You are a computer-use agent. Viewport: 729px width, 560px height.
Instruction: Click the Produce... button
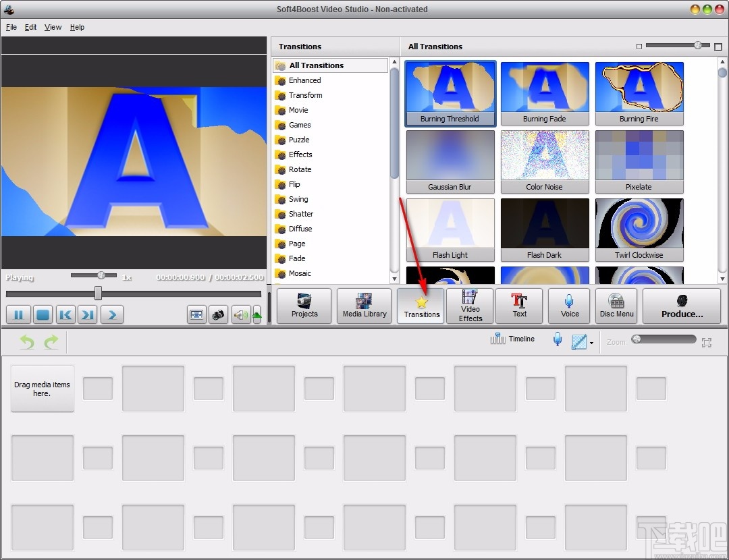tap(682, 306)
